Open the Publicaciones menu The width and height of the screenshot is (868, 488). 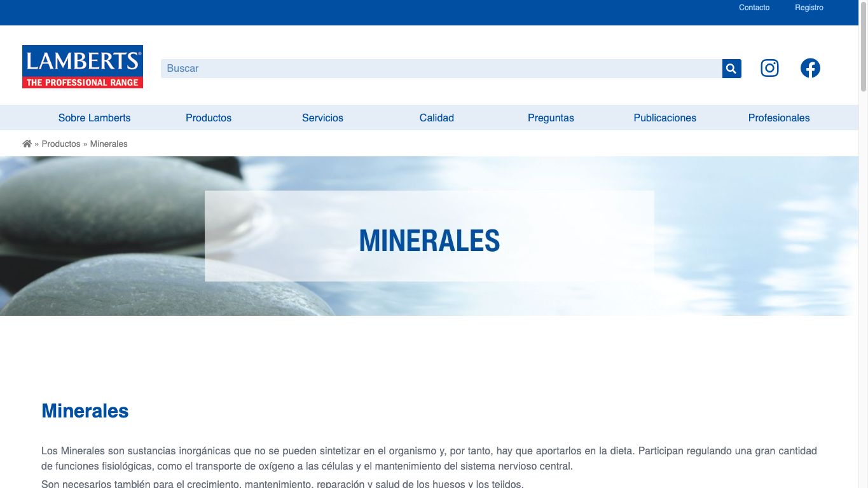click(x=665, y=118)
